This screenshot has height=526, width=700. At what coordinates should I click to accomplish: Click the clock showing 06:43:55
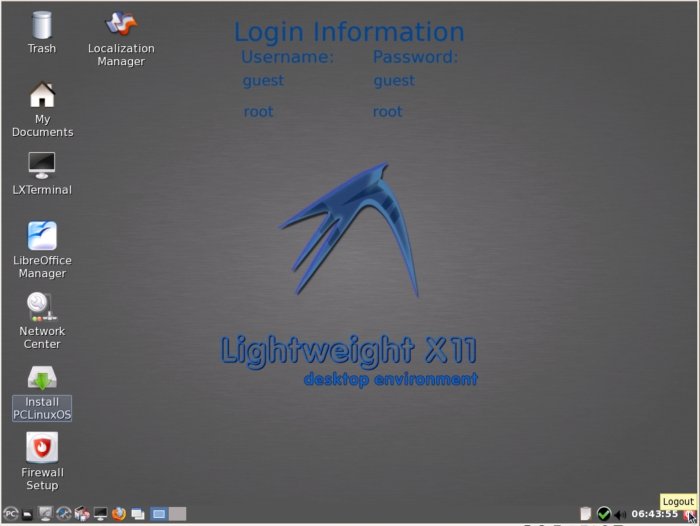coord(655,514)
